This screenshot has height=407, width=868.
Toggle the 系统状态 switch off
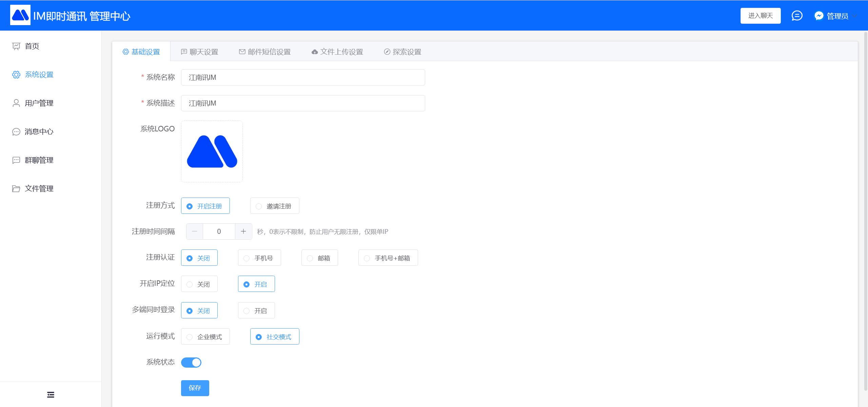[191, 363]
